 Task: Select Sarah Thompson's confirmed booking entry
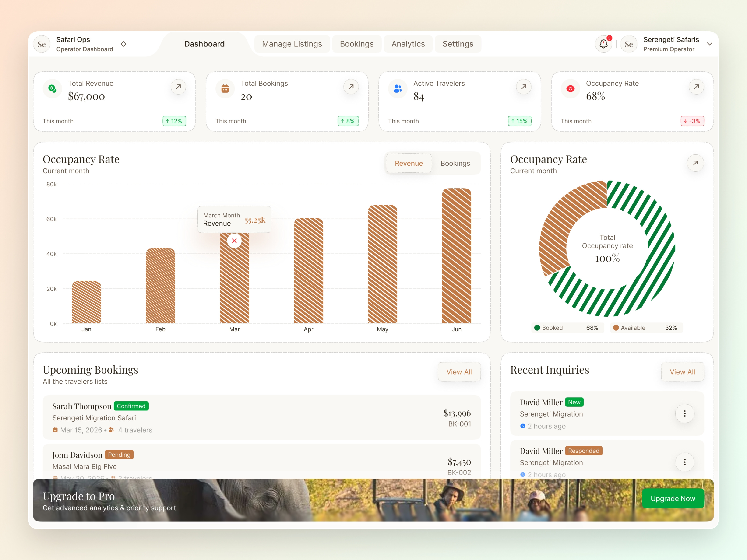[262, 418]
